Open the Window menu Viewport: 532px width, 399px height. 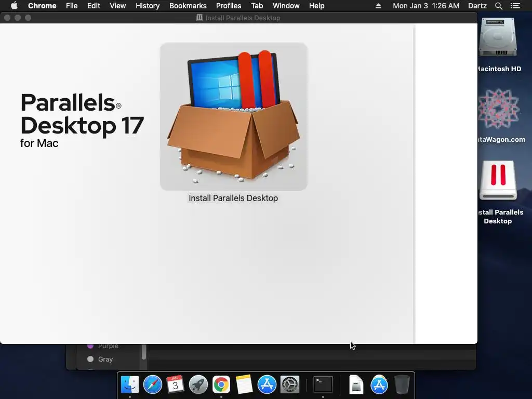coord(286,6)
